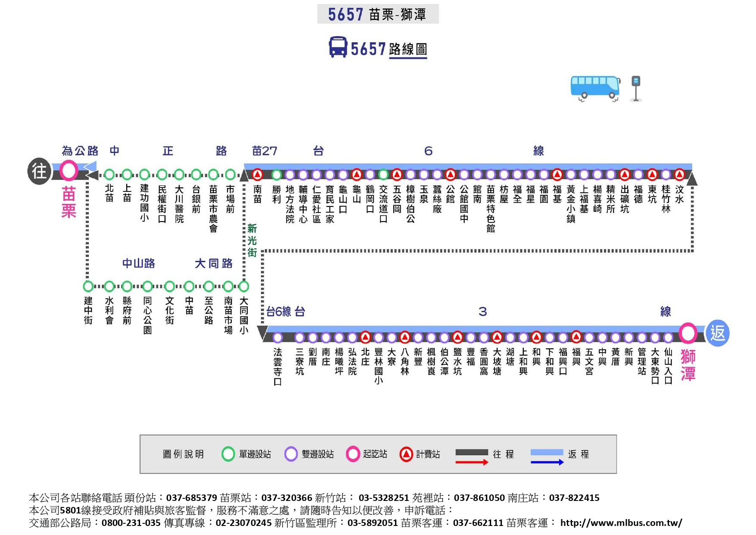Click the green stop marker for 大川醫院

tap(179, 175)
